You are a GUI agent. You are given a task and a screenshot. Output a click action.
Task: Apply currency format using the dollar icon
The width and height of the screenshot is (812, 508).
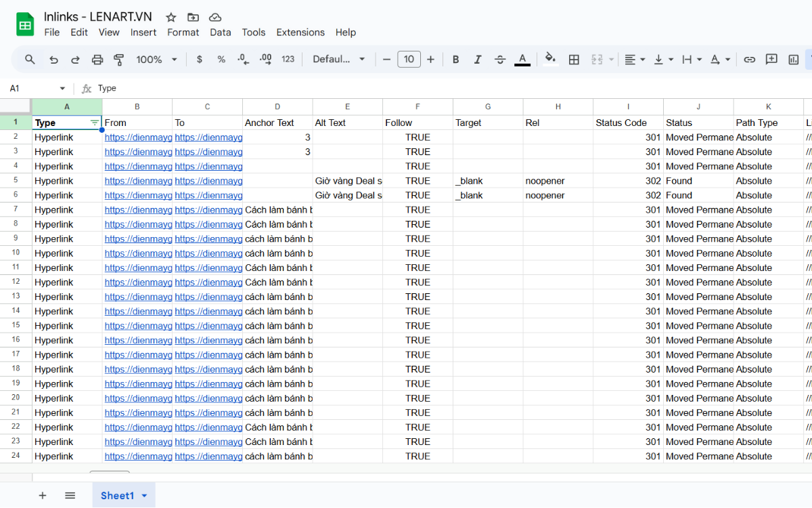pos(199,60)
